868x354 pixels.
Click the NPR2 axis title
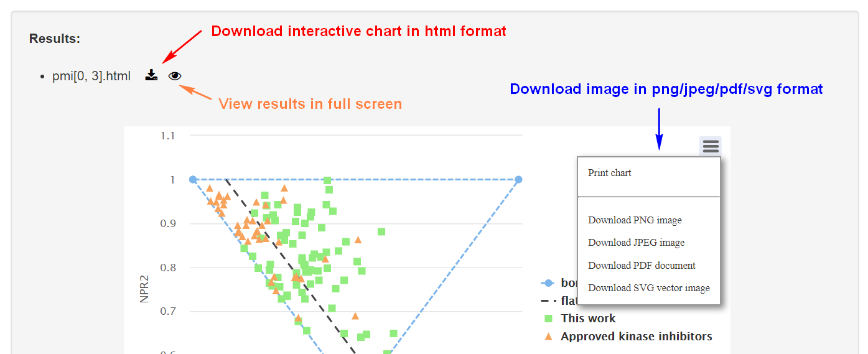[144, 289]
